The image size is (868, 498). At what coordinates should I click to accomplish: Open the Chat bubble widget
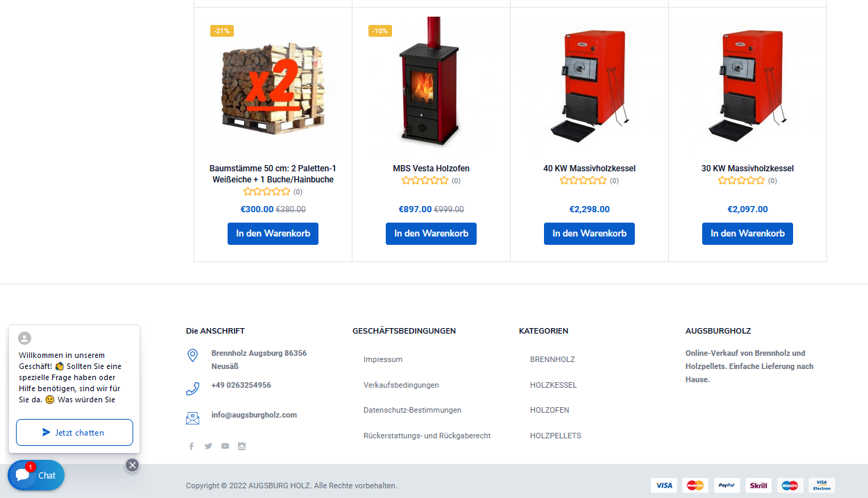pos(36,475)
